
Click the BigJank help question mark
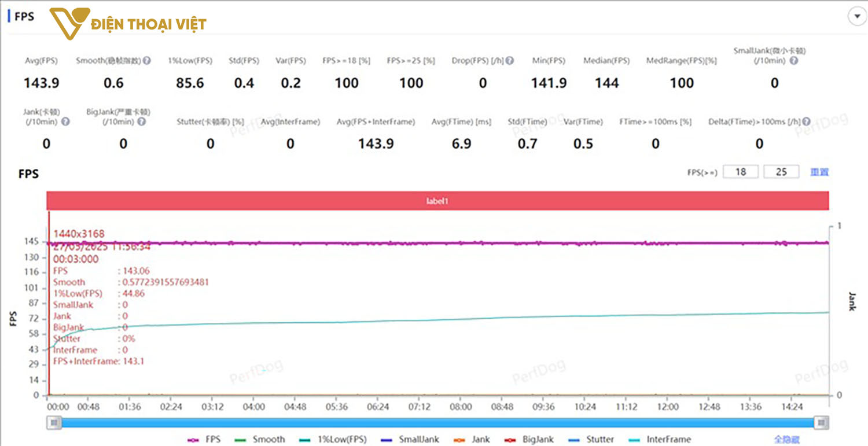click(x=141, y=121)
